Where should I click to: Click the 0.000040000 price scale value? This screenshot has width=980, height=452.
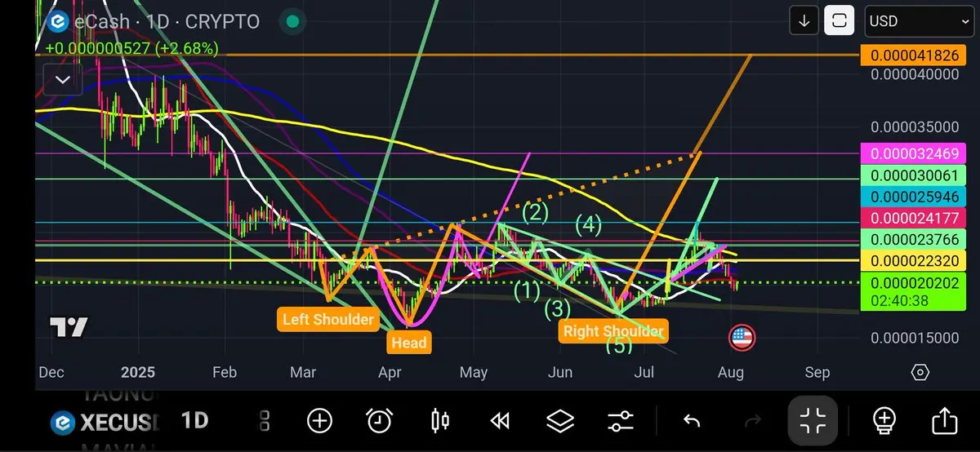[915, 74]
